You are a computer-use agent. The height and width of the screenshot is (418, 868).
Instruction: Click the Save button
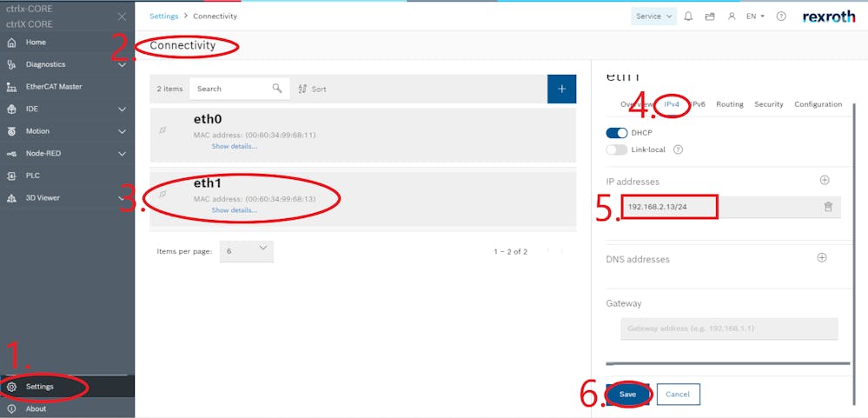point(627,395)
